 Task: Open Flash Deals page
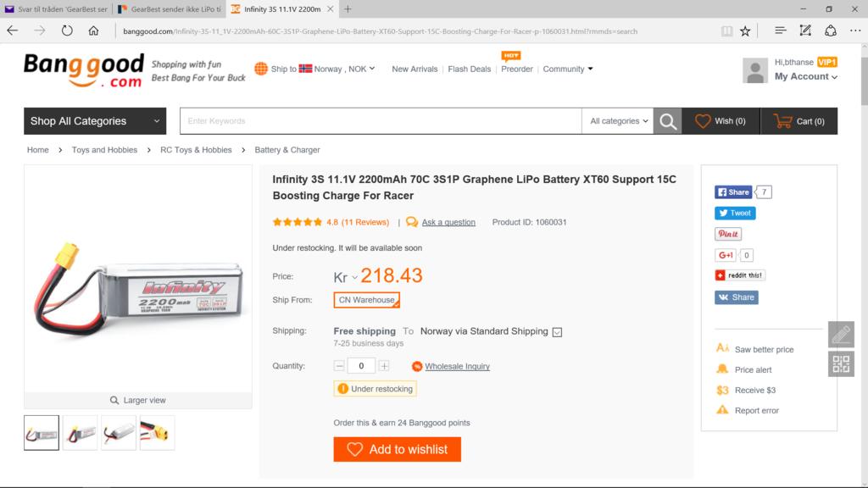click(x=469, y=69)
